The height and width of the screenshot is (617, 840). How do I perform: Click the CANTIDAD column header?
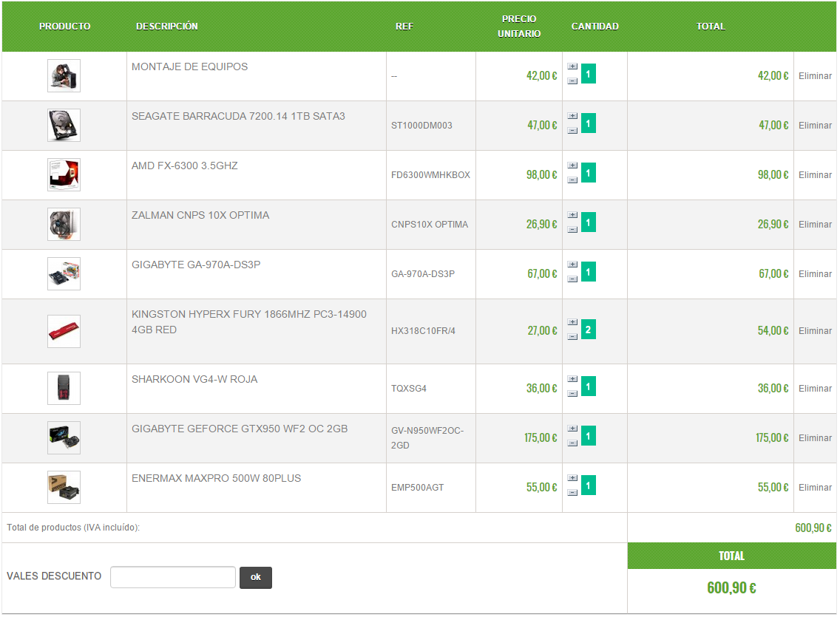[x=595, y=26]
